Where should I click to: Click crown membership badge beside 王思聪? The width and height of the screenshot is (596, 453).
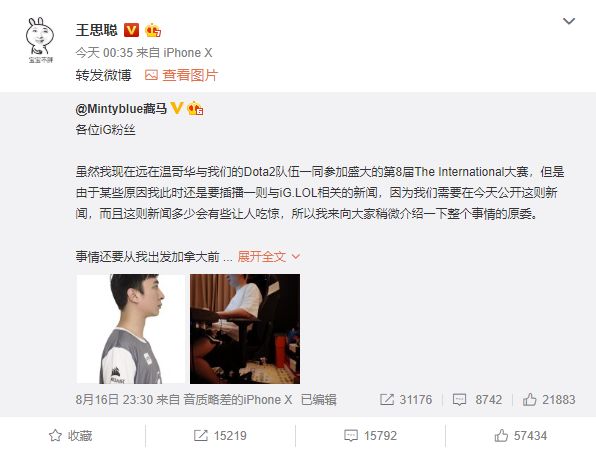tap(153, 30)
